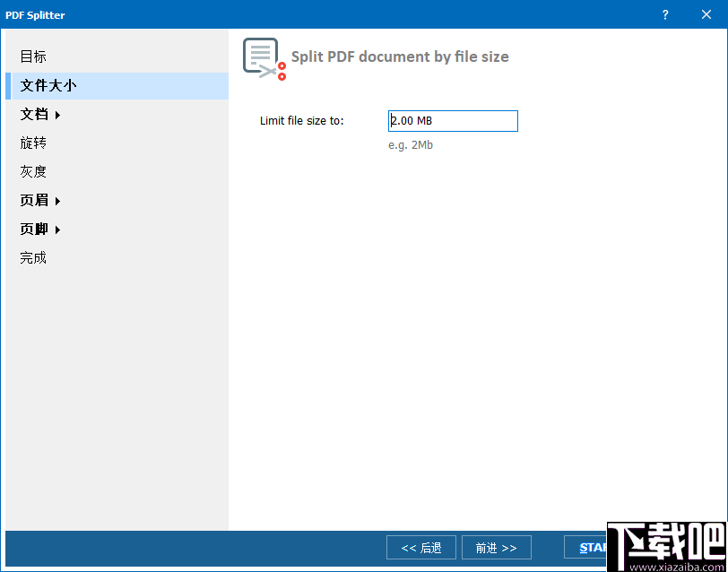Click the e.g. 2Mb hint text
Viewport: 728px width, 572px height.
point(411,144)
